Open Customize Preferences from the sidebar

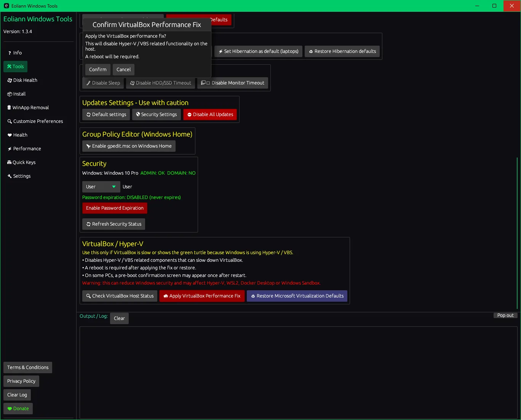pyautogui.click(x=35, y=121)
